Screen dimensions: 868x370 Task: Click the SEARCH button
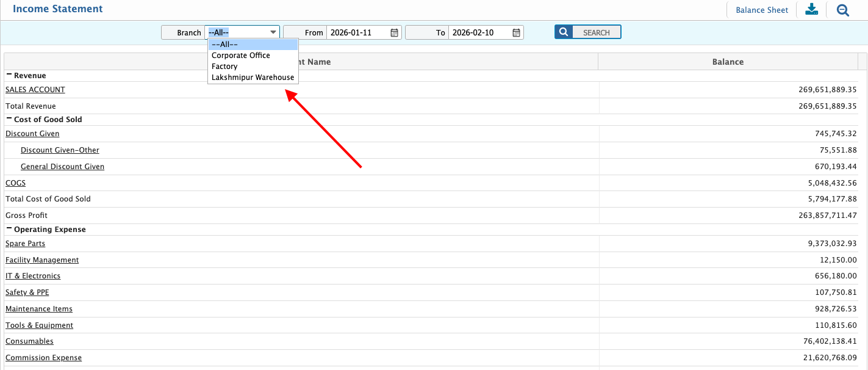597,31
